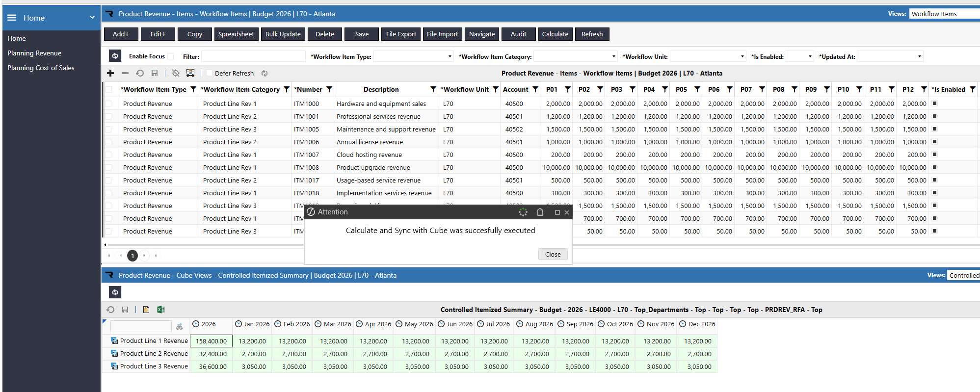
Task: Check the select-all box in grid header
Action: 108,89
